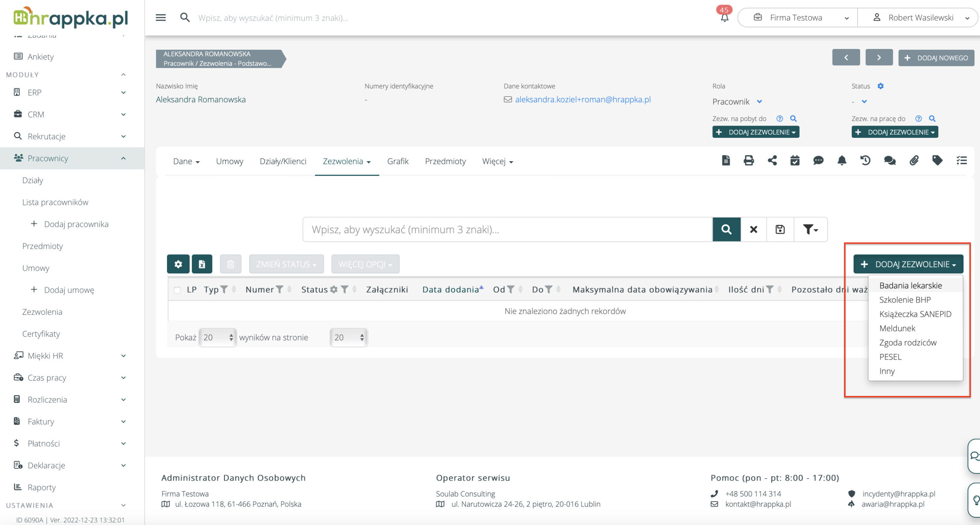Open the history clock icon
This screenshot has width=980, height=525.
pos(865,160)
